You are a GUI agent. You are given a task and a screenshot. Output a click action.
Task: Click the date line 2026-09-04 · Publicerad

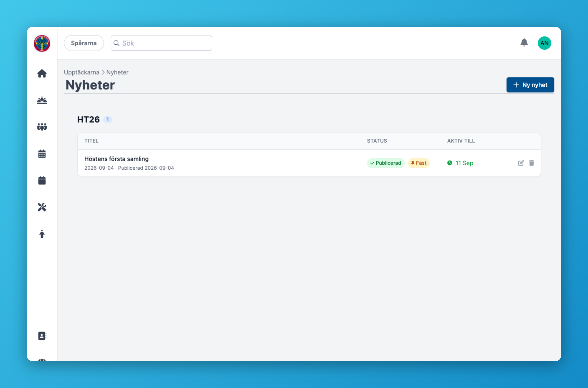coord(129,168)
